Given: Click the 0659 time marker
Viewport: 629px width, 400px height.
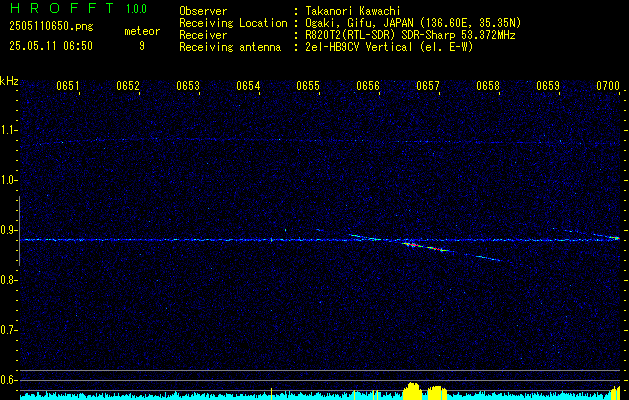Looking at the screenshot, I should tap(548, 85).
